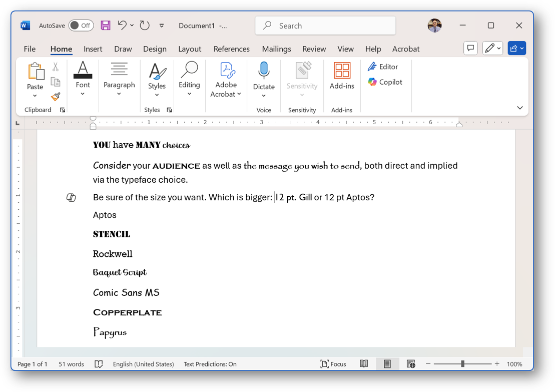Open the Mailings ribbon tab

(x=276, y=49)
